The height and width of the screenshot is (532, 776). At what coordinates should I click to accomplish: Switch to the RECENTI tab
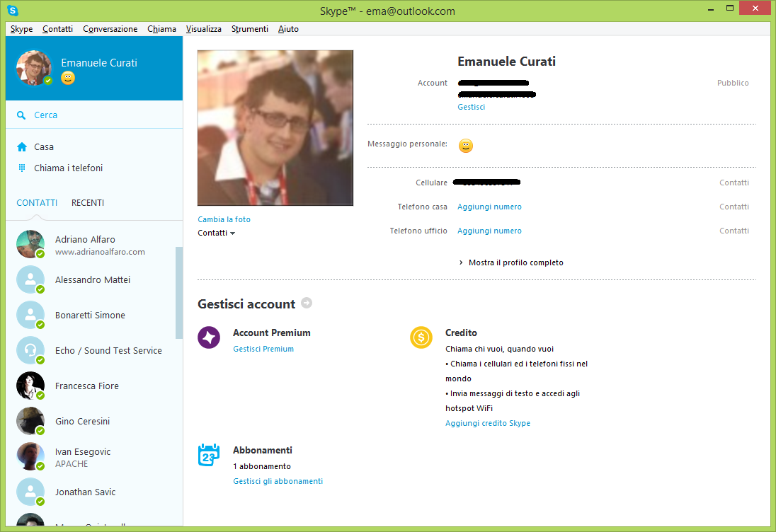tap(88, 203)
